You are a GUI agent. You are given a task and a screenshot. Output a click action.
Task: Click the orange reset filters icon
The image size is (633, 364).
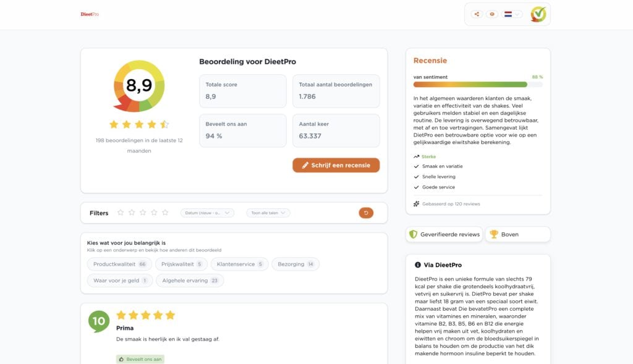click(366, 213)
